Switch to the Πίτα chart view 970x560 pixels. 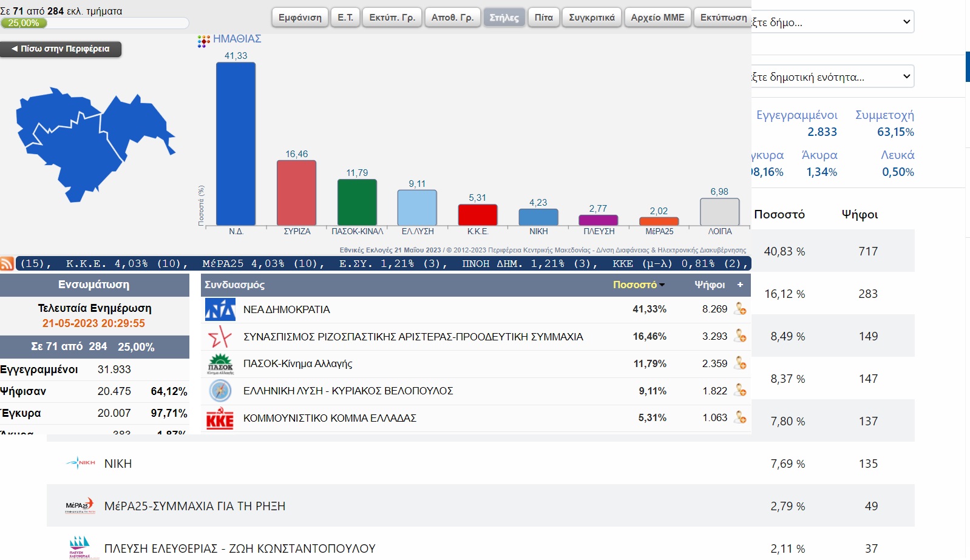[x=543, y=18]
